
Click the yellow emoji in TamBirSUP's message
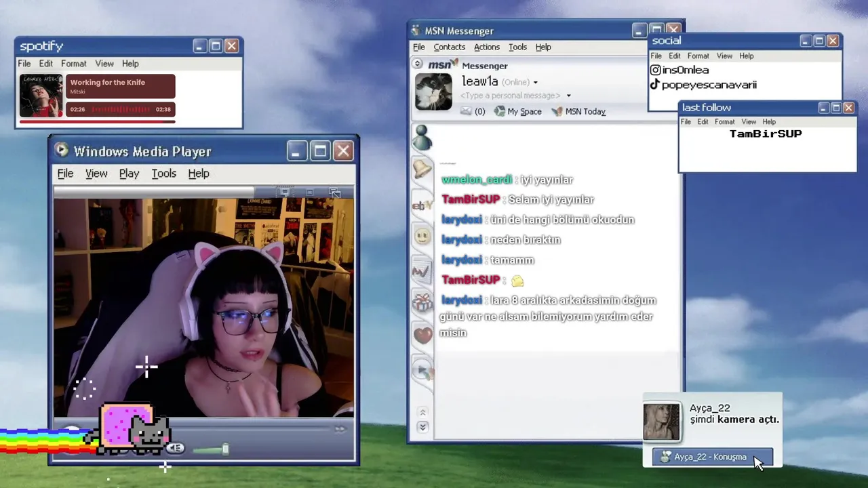[517, 281]
